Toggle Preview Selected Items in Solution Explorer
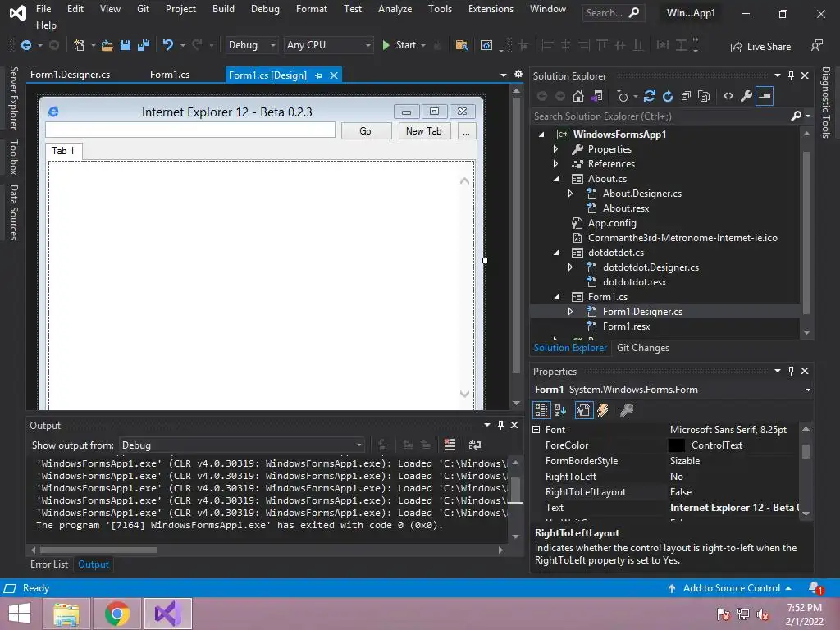Viewport: 840px width, 630px height. pyautogui.click(x=765, y=97)
